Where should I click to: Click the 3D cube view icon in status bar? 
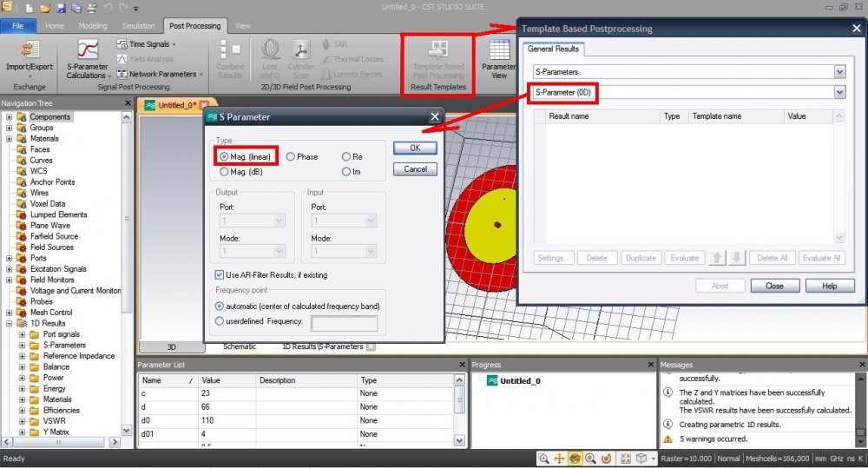click(x=641, y=458)
